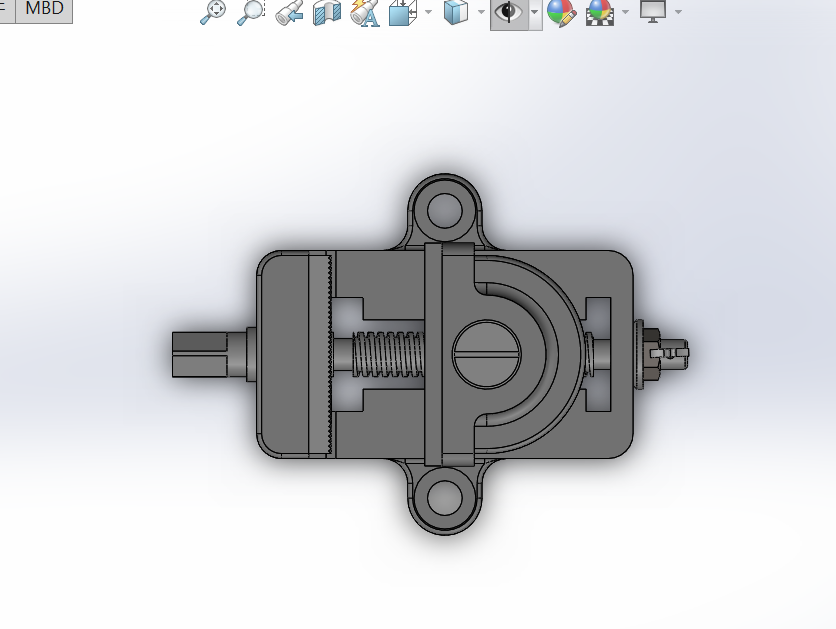Switch to the MBD tab
836x629 pixels.
click(x=44, y=9)
